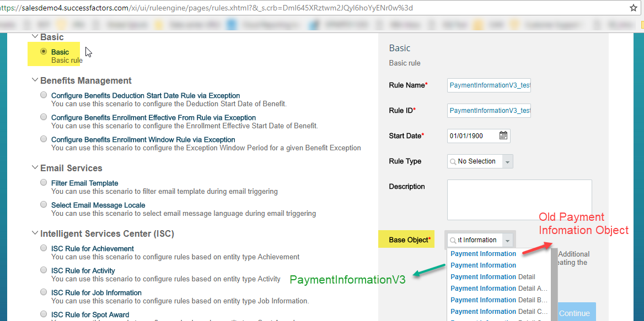
Task: Select the Basic rule scenario radio button
Action: coord(44,52)
